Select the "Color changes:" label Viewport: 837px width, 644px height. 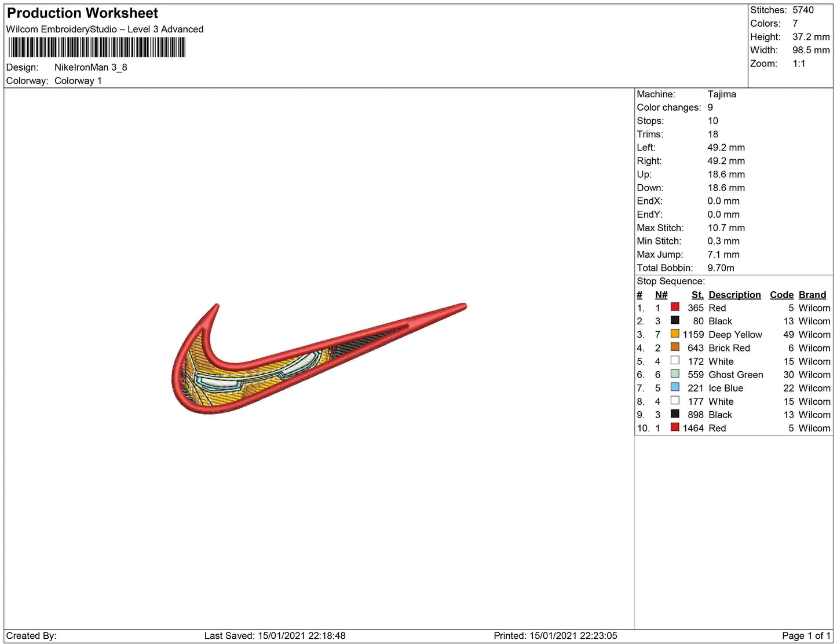coord(669,108)
